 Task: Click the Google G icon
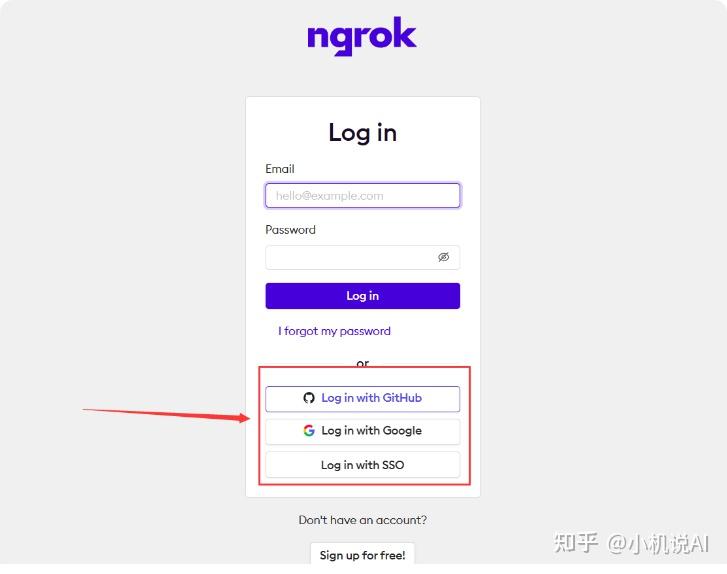pyautogui.click(x=309, y=431)
